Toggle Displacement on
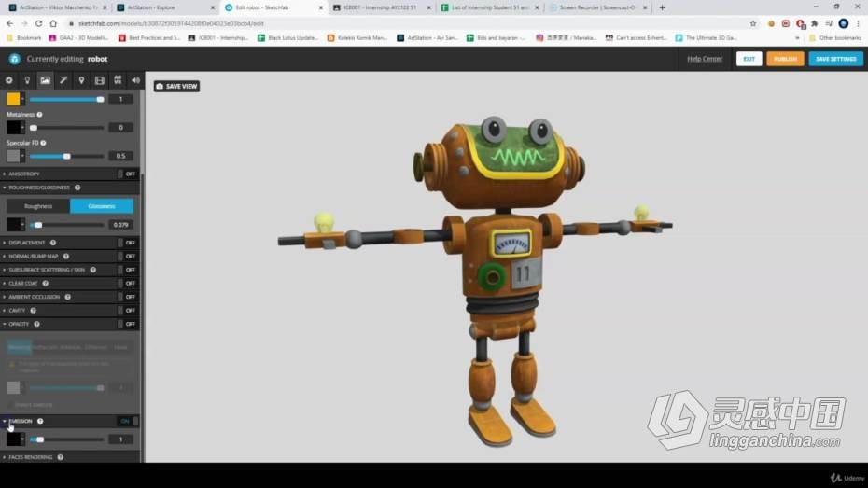868x488 pixels. pos(127,243)
